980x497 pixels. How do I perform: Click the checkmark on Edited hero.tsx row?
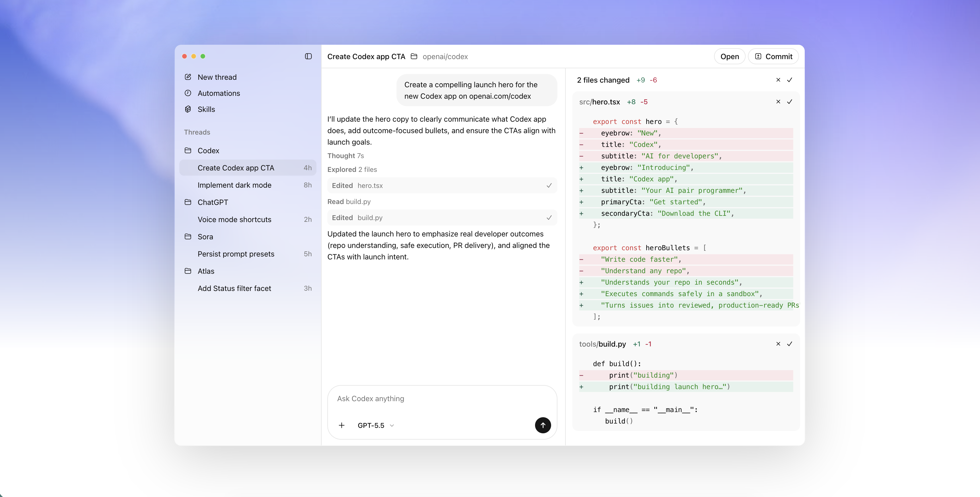[549, 186]
